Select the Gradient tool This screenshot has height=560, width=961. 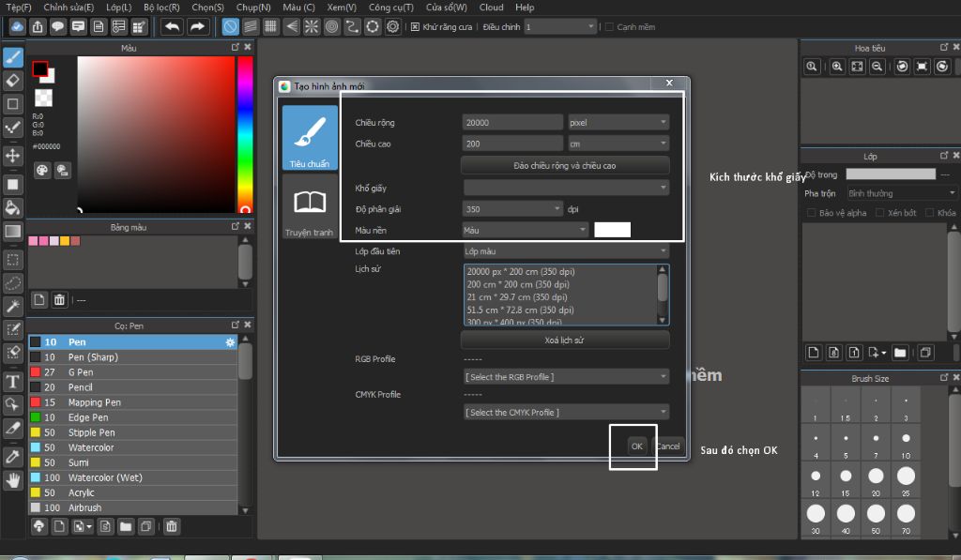[13, 231]
